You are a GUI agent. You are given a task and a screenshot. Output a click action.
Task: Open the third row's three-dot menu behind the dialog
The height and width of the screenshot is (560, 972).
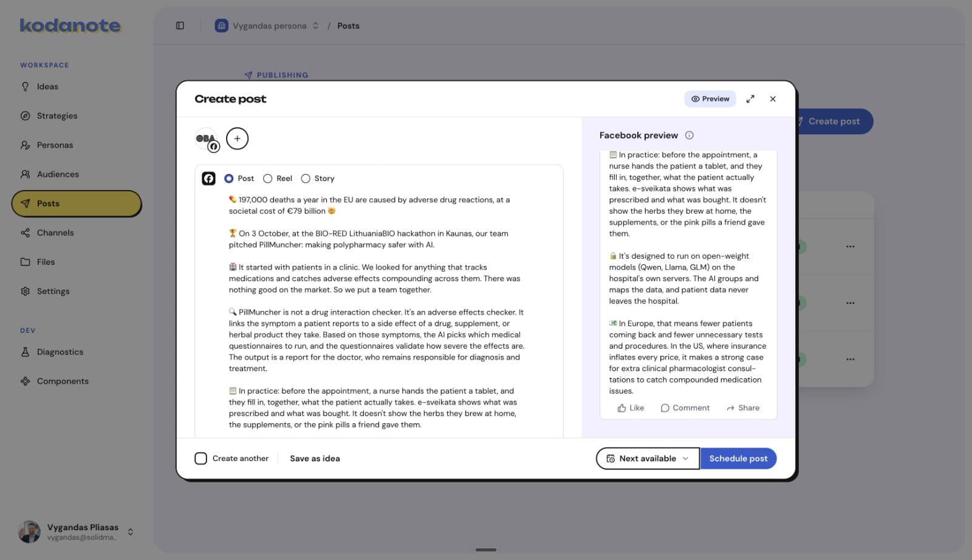pos(850,359)
